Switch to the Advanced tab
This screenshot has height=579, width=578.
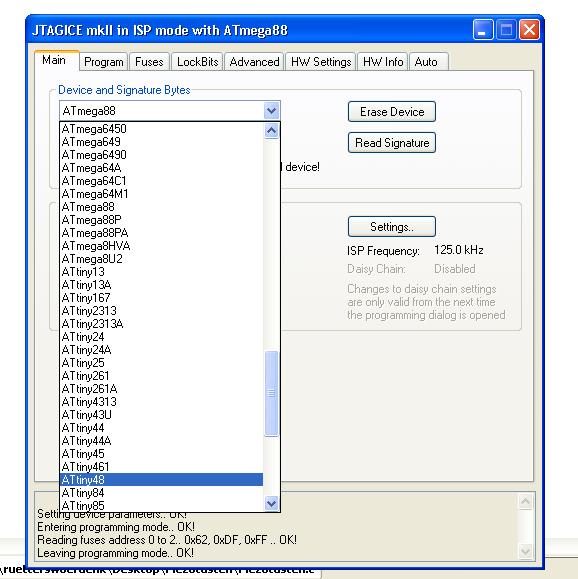click(x=254, y=62)
